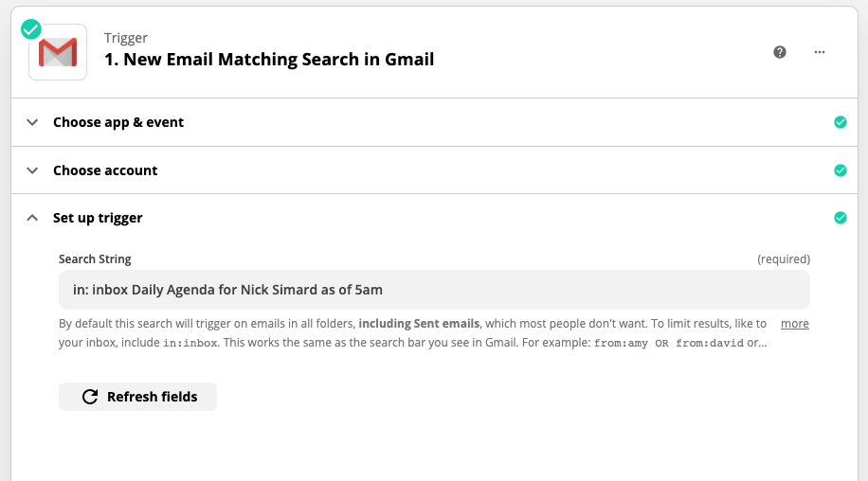The height and width of the screenshot is (481, 868).
Task: Open the help question mark icon
Action: (780, 52)
